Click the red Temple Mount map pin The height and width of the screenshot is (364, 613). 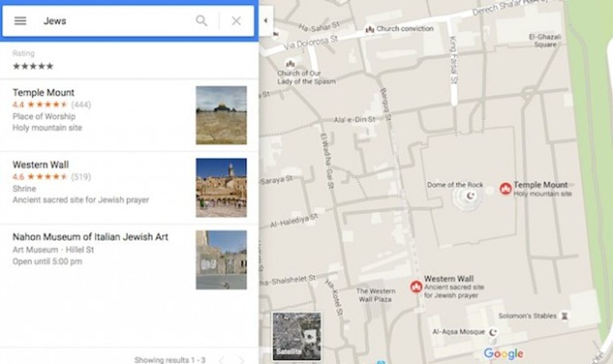point(505,189)
